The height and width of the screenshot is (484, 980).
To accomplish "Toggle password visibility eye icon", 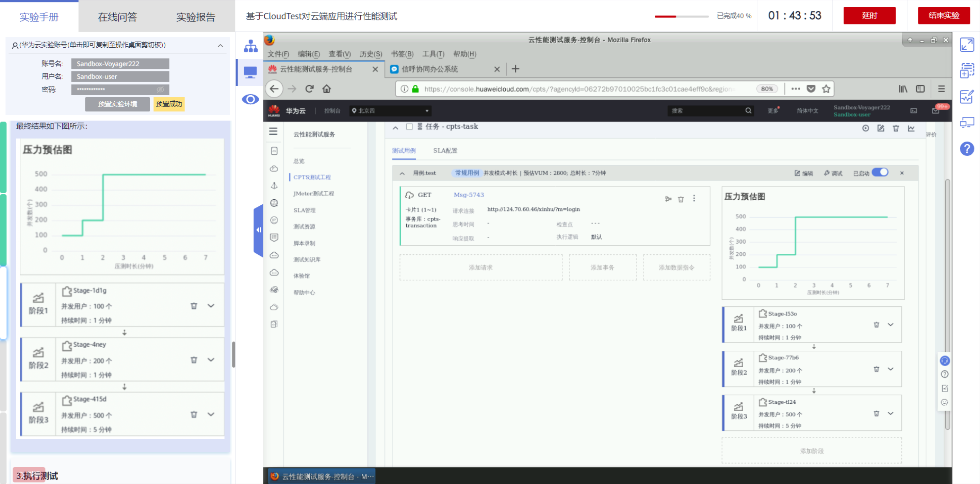I will pyautogui.click(x=160, y=89).
